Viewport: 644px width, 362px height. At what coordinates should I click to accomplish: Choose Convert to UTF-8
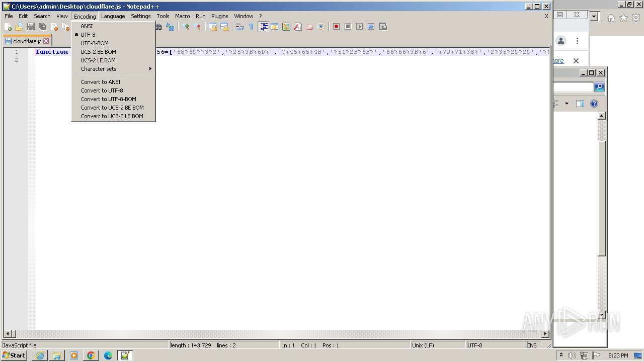[x=113, y=90]
